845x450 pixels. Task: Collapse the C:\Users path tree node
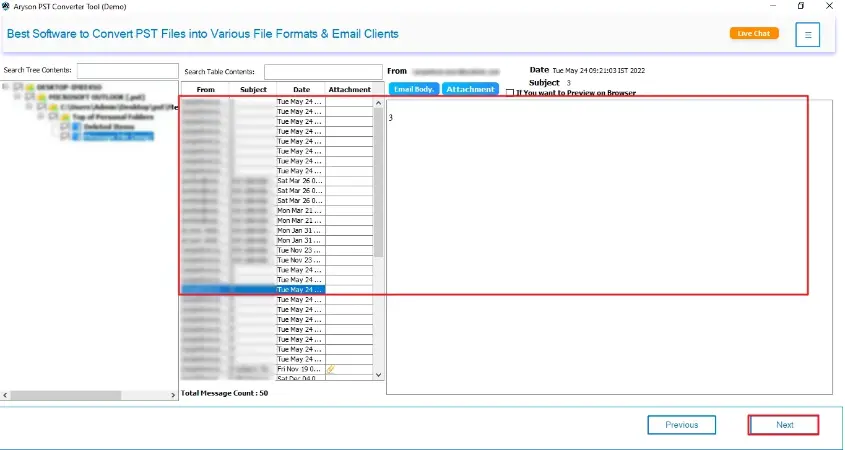(29, 106)
